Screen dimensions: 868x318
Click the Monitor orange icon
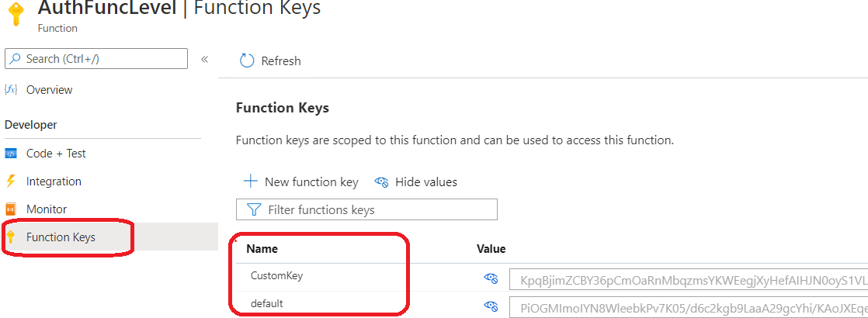click(11, 209)
